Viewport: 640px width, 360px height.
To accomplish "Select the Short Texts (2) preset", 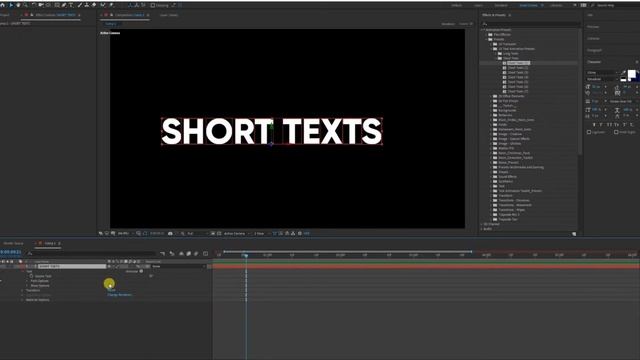I will (518, 68).
